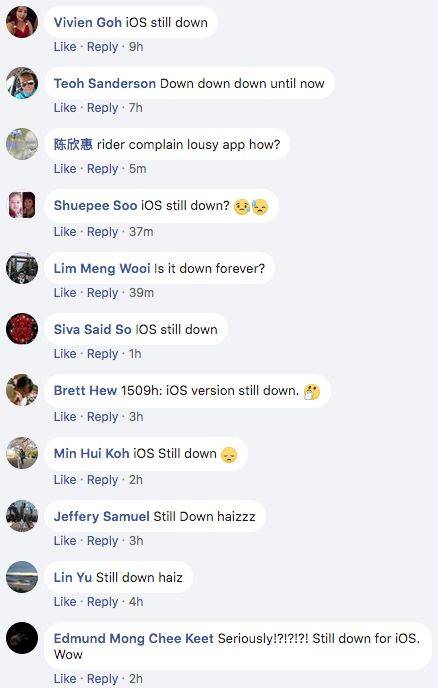Reply to Shuepee Soo's comment

pos(103,232)
